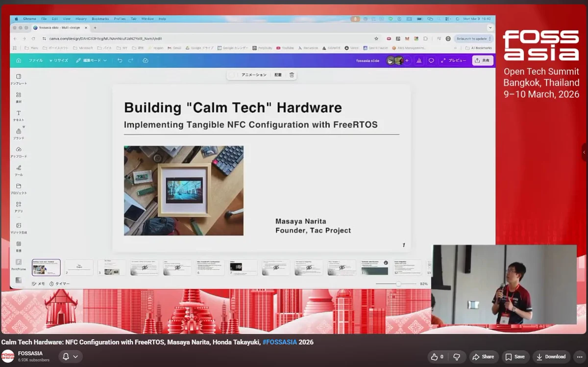
Task: Open the アップロード uploads panel
Action: click(19, 152)
